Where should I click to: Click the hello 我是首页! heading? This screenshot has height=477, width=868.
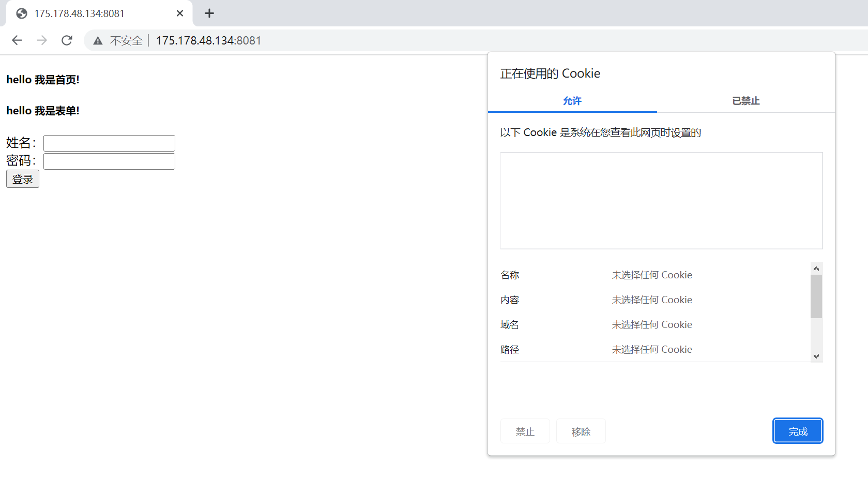[x=43, y=80]
